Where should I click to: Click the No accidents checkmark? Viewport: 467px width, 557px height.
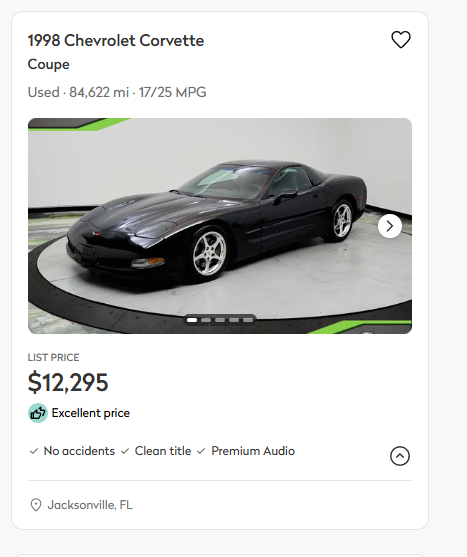34,451
